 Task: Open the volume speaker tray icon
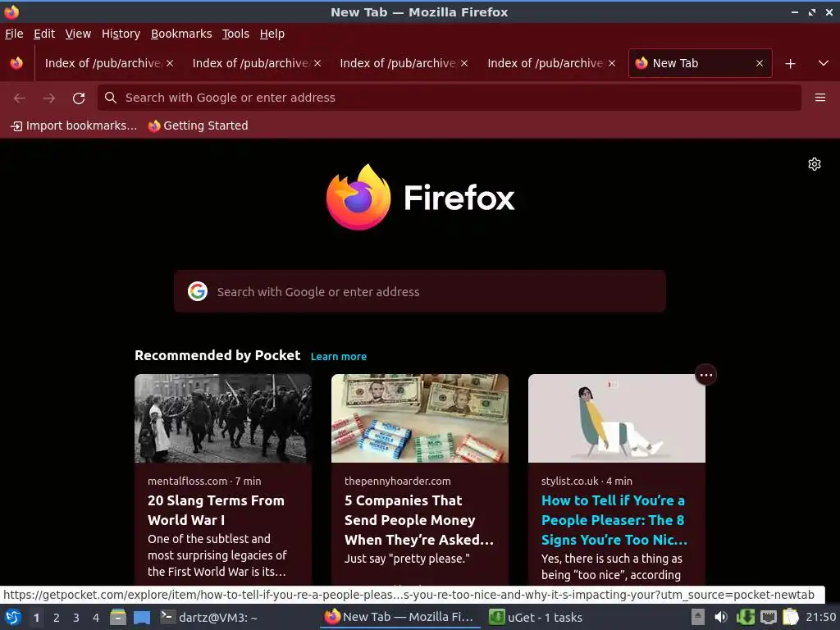click(x=721, y=617)
